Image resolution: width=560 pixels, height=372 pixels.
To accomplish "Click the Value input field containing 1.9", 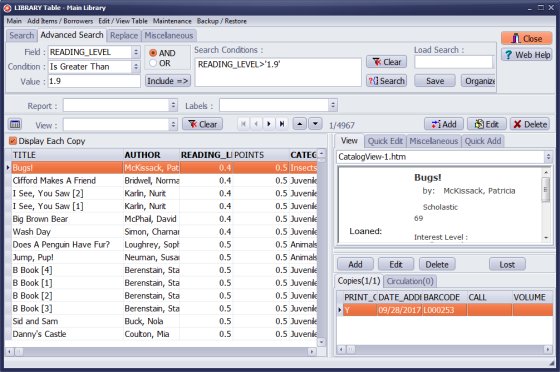I will [x=94, y=81].
